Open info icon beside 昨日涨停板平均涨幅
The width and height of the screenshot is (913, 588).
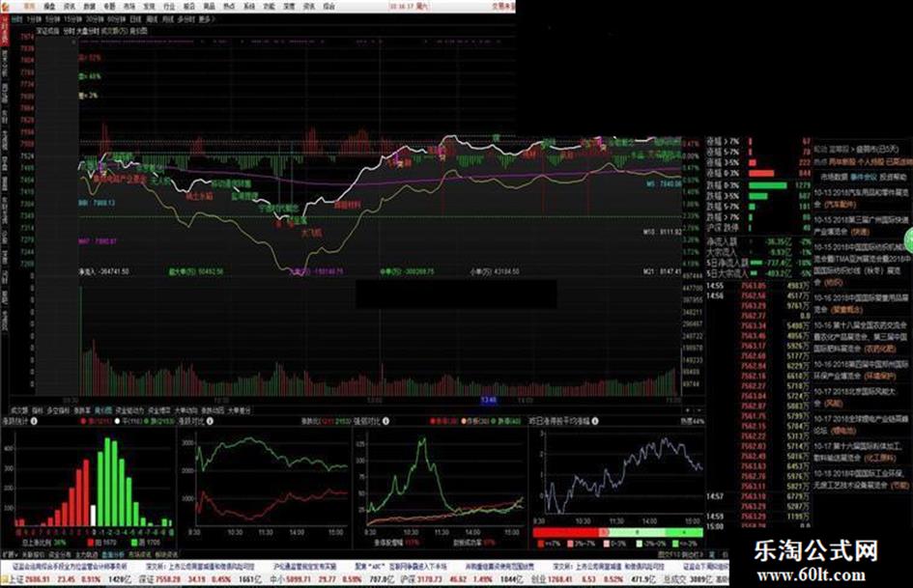(x=595, y=421)
